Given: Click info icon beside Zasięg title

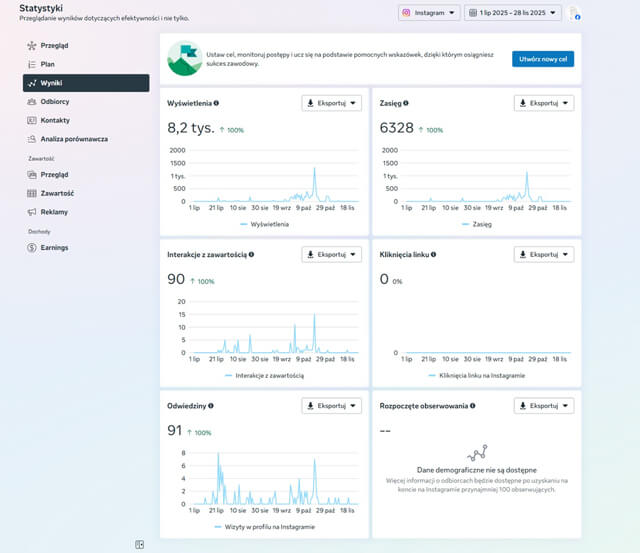Looking at the screenshot, I should tap(406, 103).
